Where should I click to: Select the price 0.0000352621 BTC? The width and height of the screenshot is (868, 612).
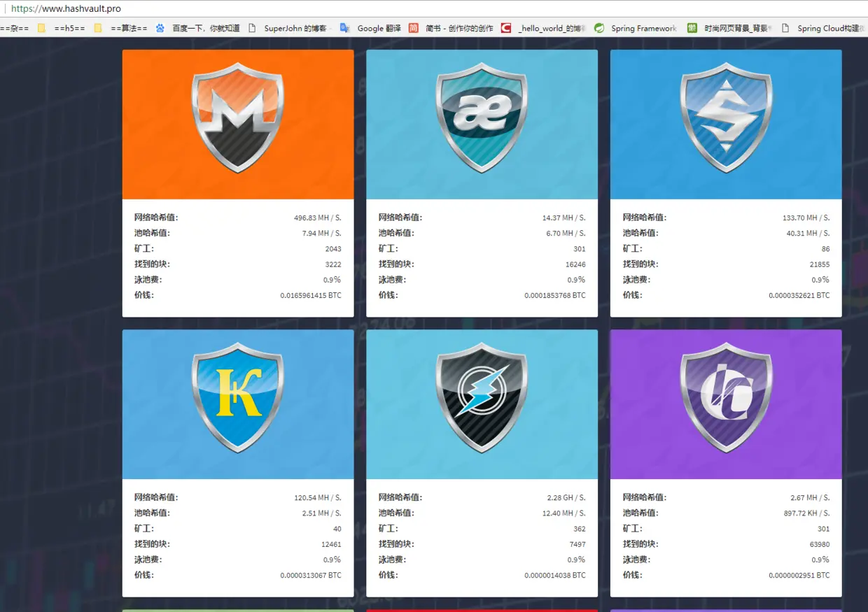click(x=799, y=295)
